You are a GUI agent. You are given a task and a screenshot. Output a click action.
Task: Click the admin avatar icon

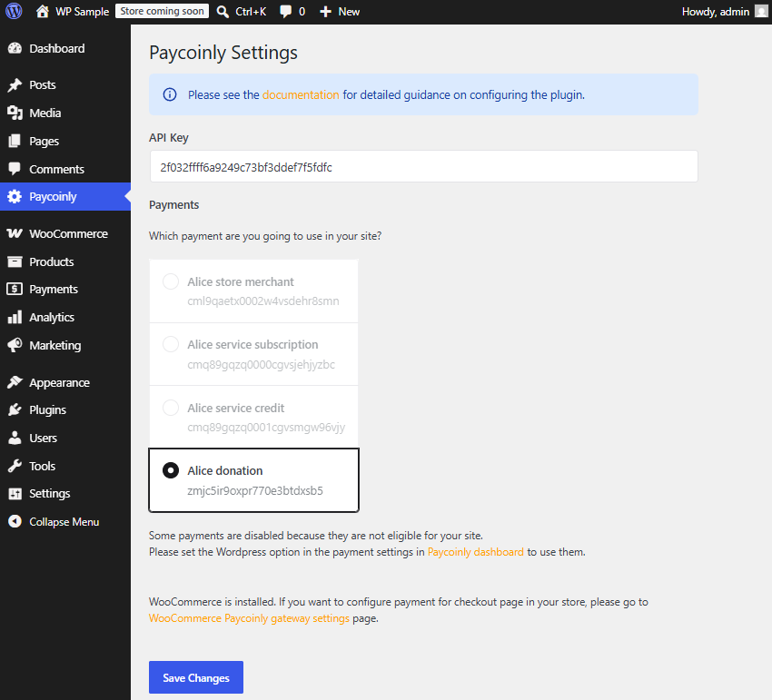[x=761, y=11]
